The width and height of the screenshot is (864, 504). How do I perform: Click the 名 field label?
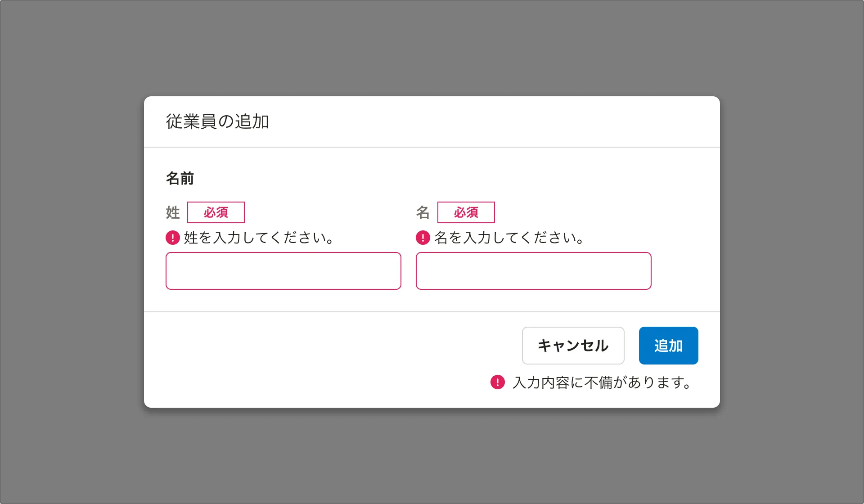423,212
